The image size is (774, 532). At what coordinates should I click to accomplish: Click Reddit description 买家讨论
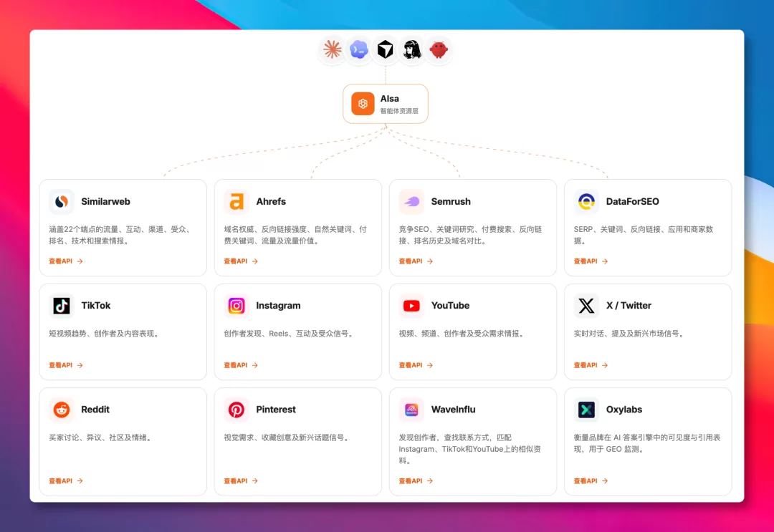pyautogui.click(x=101, y=437)
